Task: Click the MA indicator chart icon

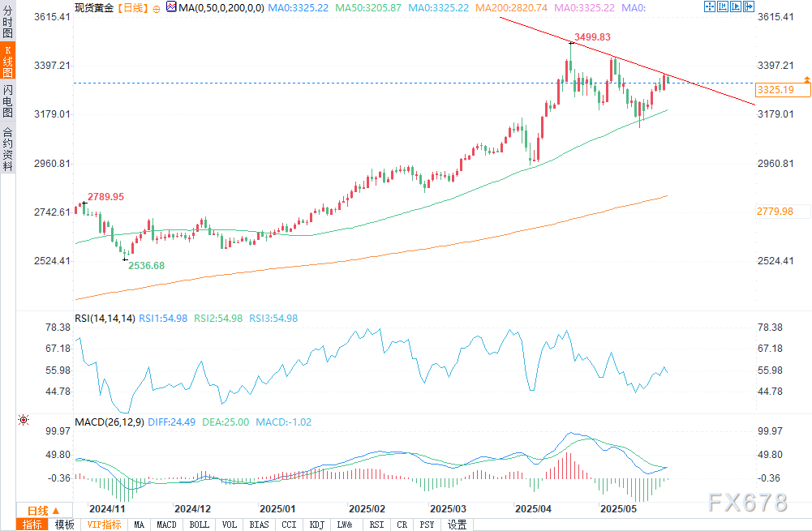Action: [170, 7]
